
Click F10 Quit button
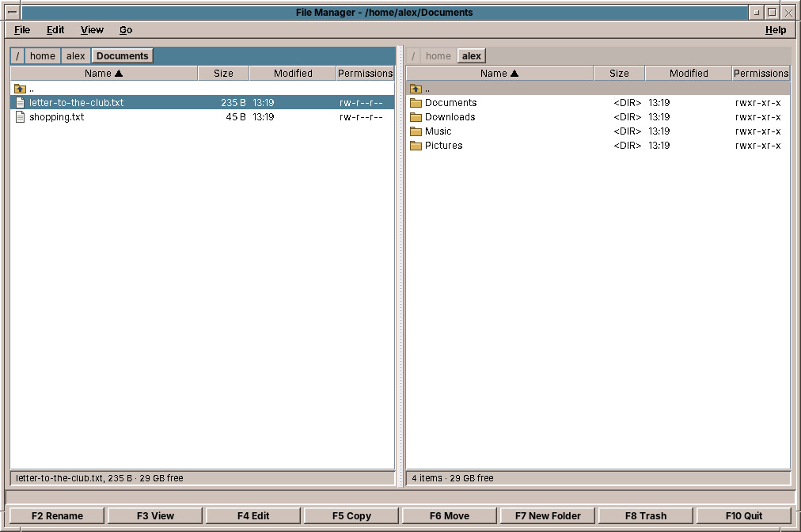pyautogui.click(x=744, y=515)
